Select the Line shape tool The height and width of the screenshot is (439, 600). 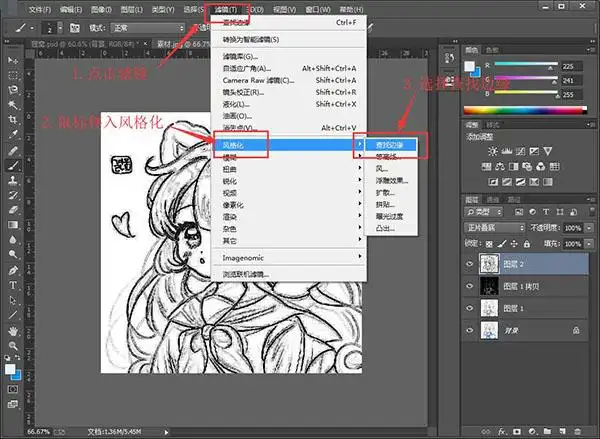[x=13, y=315]
